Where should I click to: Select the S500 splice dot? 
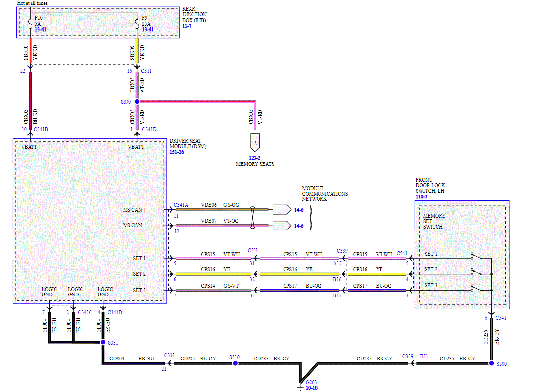click(x=491, y=363)
